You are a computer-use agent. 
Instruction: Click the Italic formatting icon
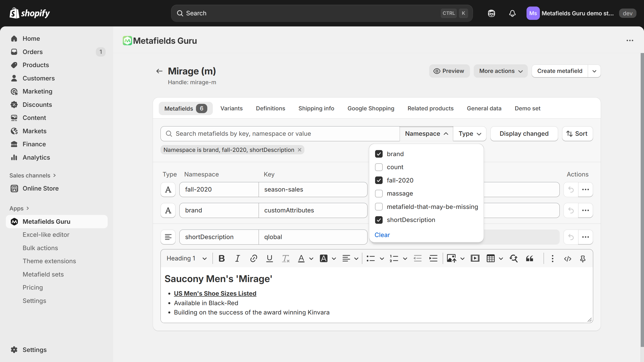click(237, 258)
